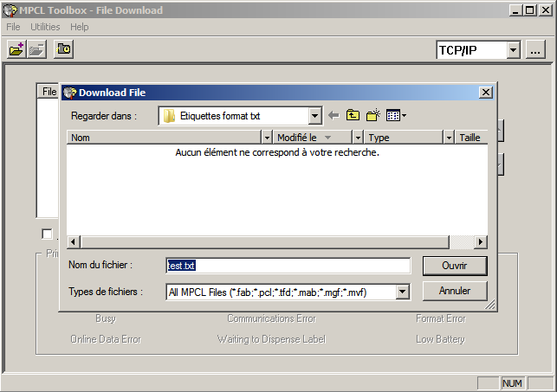Click the Busy status label
The height and width of the screenshot is (392, 557).
pyautogui.click(x=106, y=318)
